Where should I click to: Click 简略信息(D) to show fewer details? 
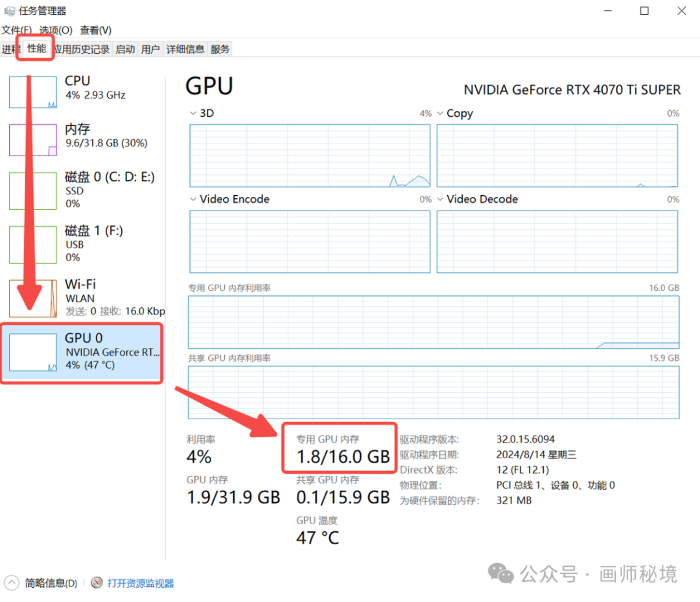[51, 583]
